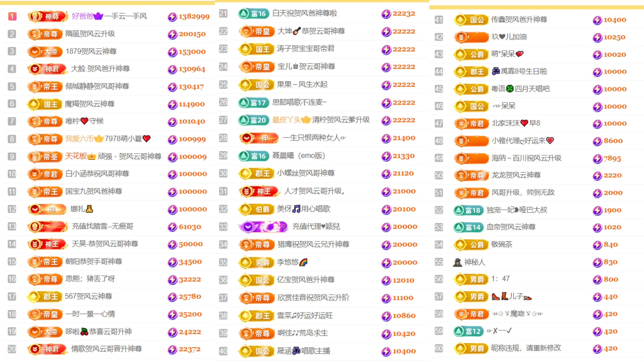The image size is (644, 362).
Task: Select username 恩熙;猪丢了呀
Action: pos(90,279)
